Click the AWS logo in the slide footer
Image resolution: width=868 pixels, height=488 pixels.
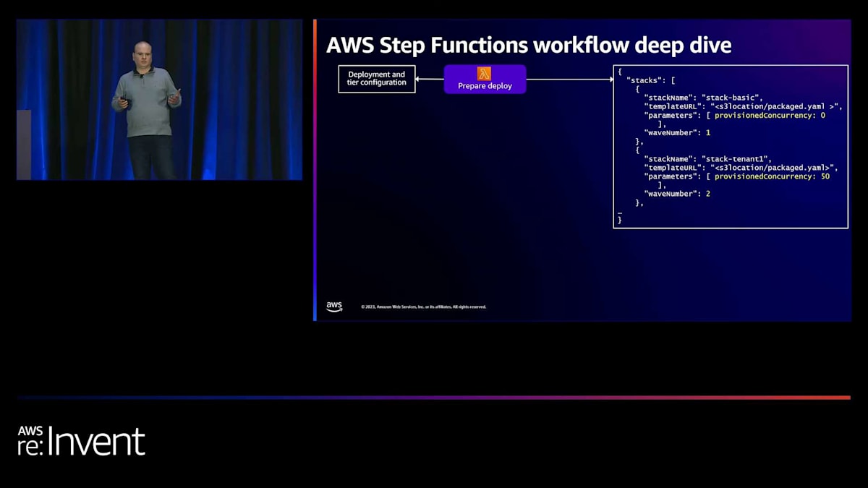334,307
